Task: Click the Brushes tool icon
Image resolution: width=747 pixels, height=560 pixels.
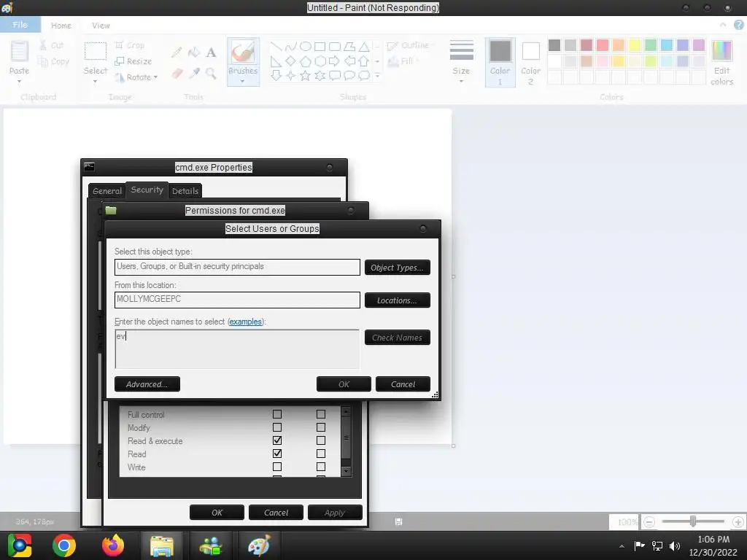Action: tap(243, 52)
